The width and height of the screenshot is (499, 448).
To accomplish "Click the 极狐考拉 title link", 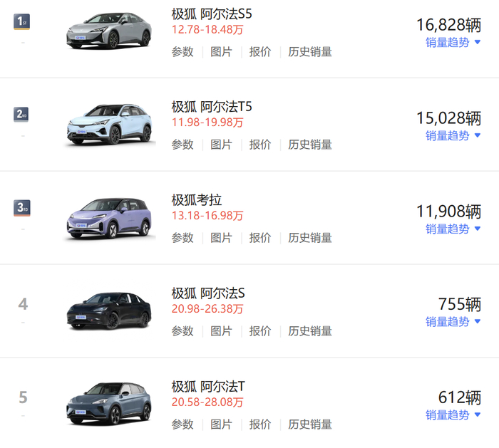I will click(x=197, y=199).
